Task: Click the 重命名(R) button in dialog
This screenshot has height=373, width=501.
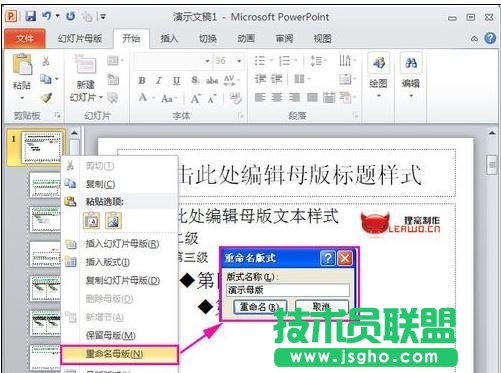Action: pos(260,306)
